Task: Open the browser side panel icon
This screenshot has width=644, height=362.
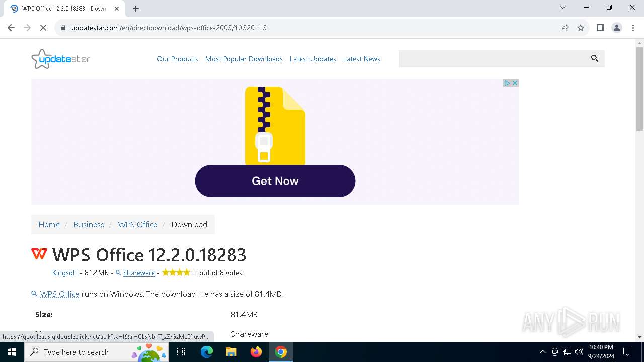Action: pyautogui.click(x=600, y=28)
